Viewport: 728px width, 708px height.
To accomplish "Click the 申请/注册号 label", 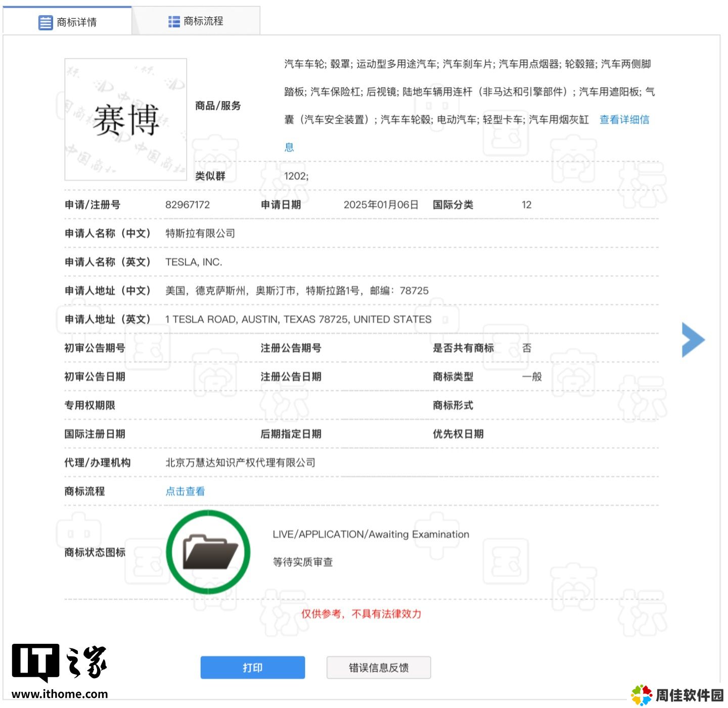I will (93, 205).
